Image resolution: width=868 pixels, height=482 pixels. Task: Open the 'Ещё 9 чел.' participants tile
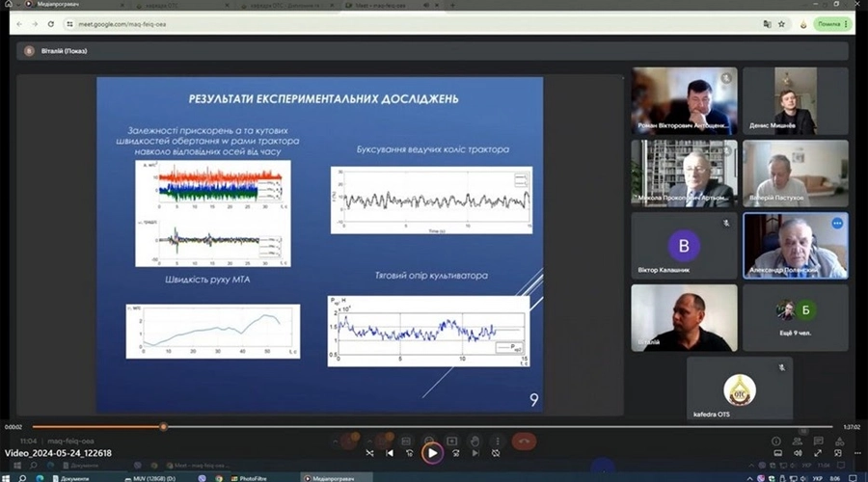(x=796, y=316)
